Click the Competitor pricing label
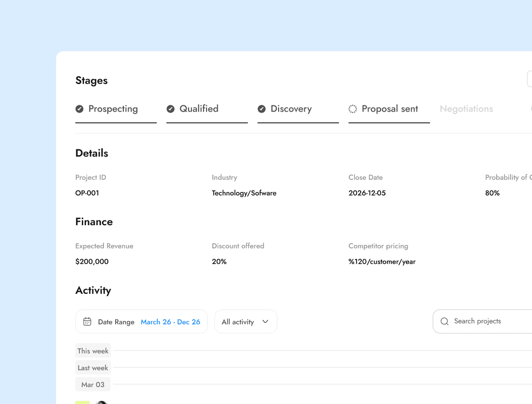532x404 pixels. tap(378, 246)
